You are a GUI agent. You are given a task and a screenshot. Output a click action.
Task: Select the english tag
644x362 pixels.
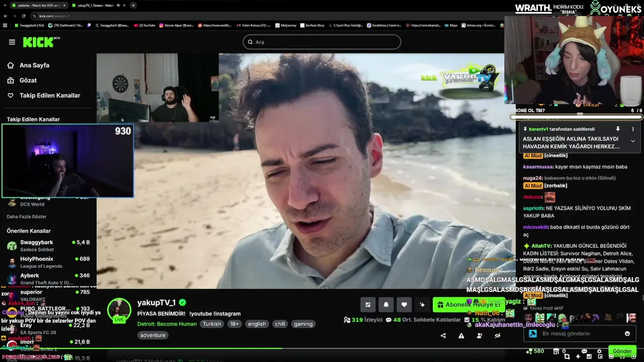point(257,324)
